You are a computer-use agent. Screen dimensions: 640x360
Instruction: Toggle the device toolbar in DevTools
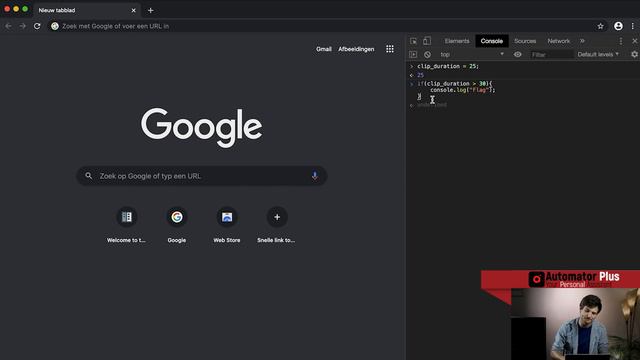point(427,41)
